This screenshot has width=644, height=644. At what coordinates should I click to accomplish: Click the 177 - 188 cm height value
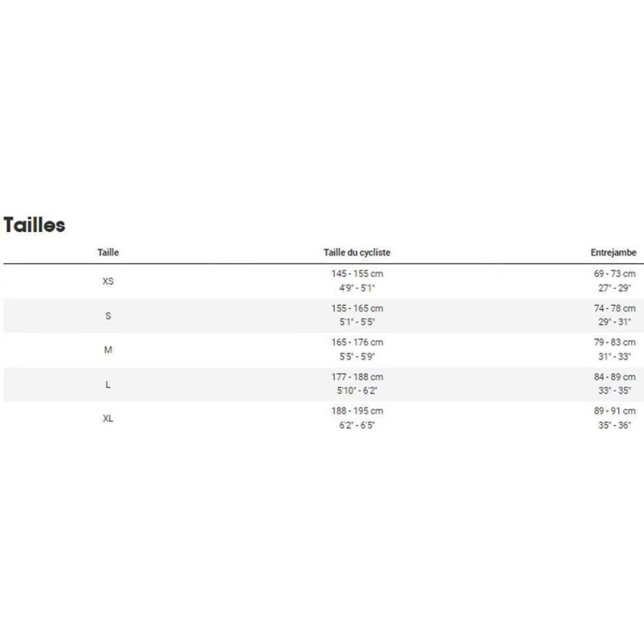(x=357, y=377)
